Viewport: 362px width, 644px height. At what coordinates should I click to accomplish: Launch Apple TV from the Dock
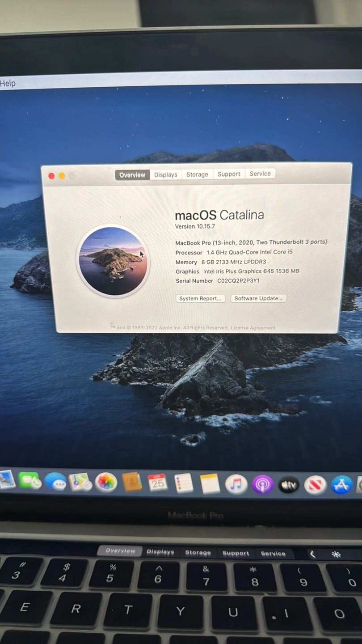tap(289, 485)
